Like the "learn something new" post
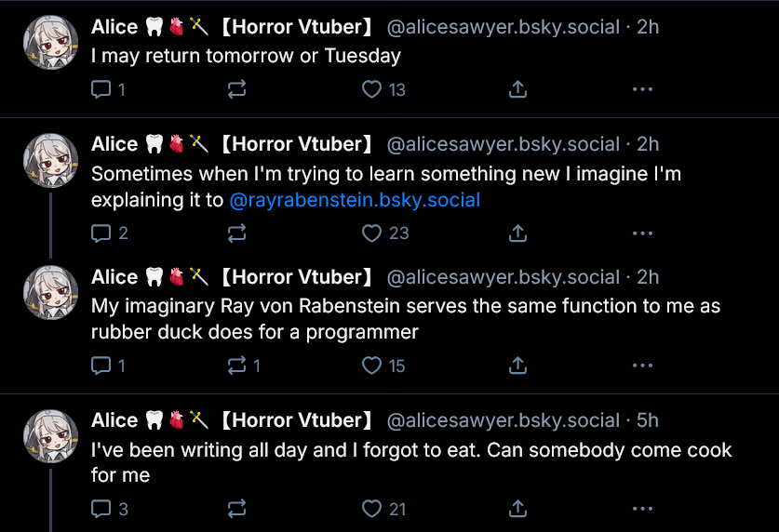The height and width of the screenshot is (532, 779). tap(372, 233)
